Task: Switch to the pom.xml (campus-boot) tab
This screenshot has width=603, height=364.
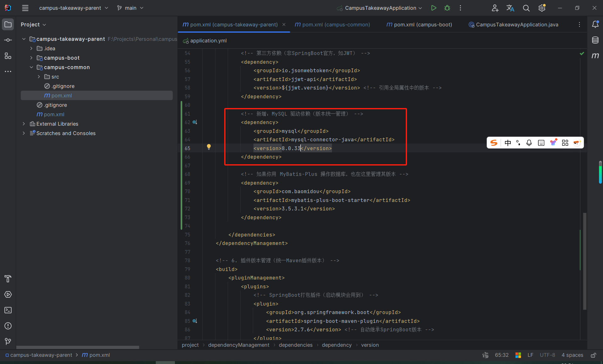Action: [x=419, y=24]
